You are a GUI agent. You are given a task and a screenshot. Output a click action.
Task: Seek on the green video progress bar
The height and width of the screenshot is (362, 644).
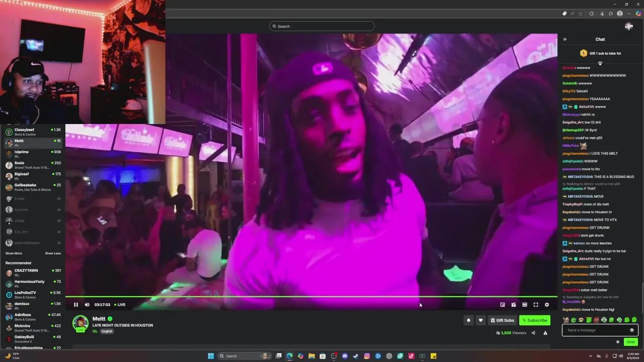coord(311,297)
